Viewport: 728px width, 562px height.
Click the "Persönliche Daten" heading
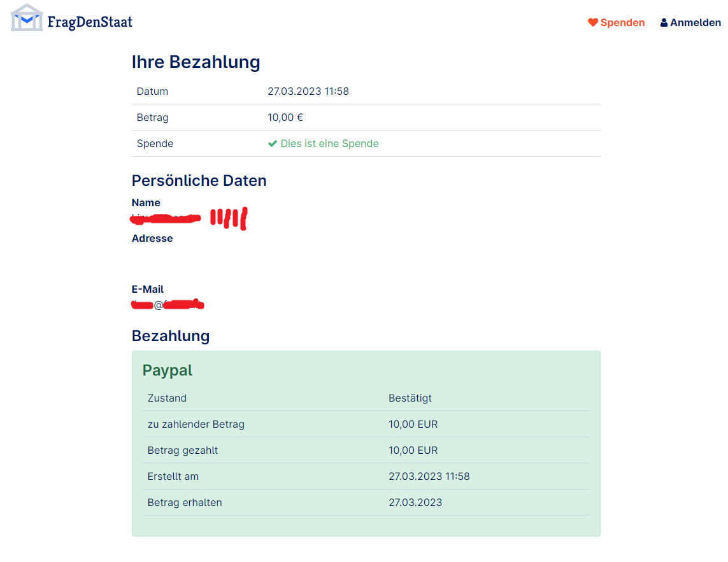pos(199,181)
